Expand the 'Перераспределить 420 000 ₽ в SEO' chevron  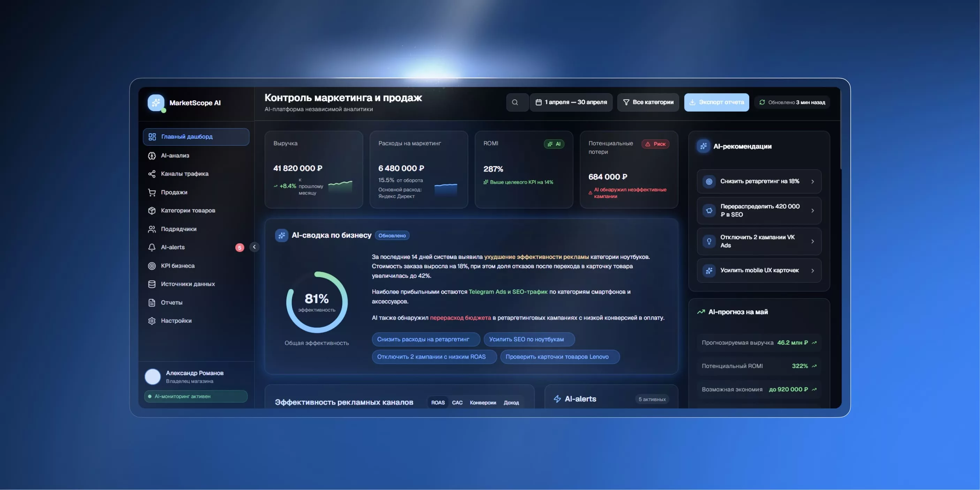(x=813, y=210)
